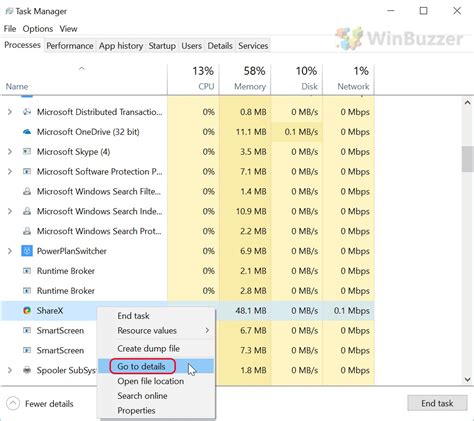Image resolution: width=474 pixels, height=421 pixels.
Task: Select the Runtime Broker 2.8 MB row
Action: 188,291
